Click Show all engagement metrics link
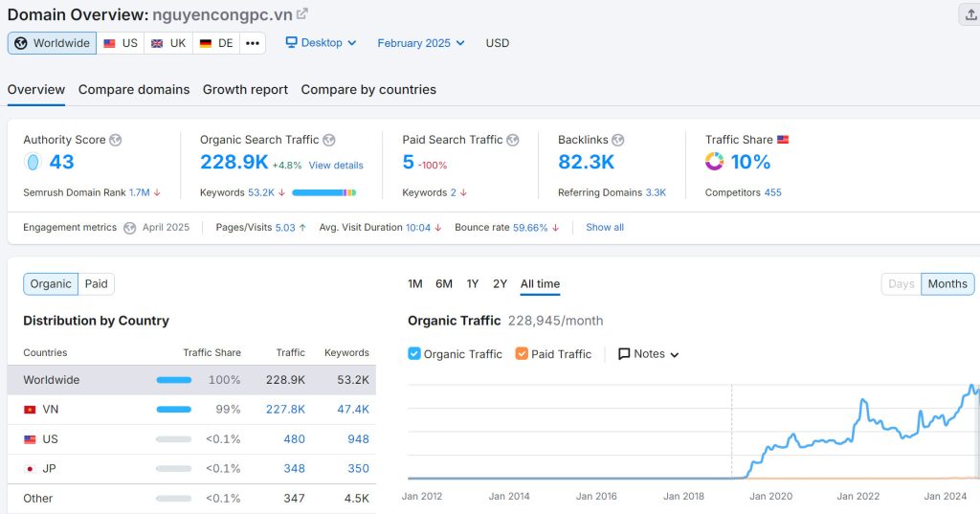The image size is (980, 514). [605, 228]
